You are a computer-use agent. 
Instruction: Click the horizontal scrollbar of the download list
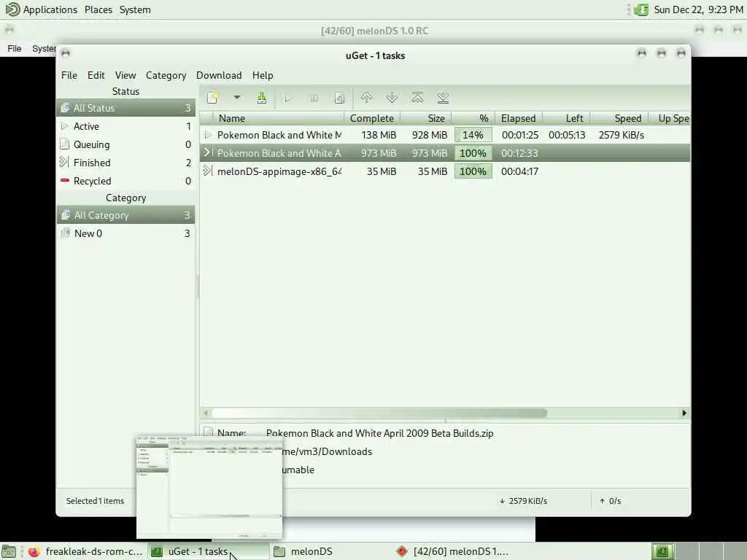tap(379, 413)
